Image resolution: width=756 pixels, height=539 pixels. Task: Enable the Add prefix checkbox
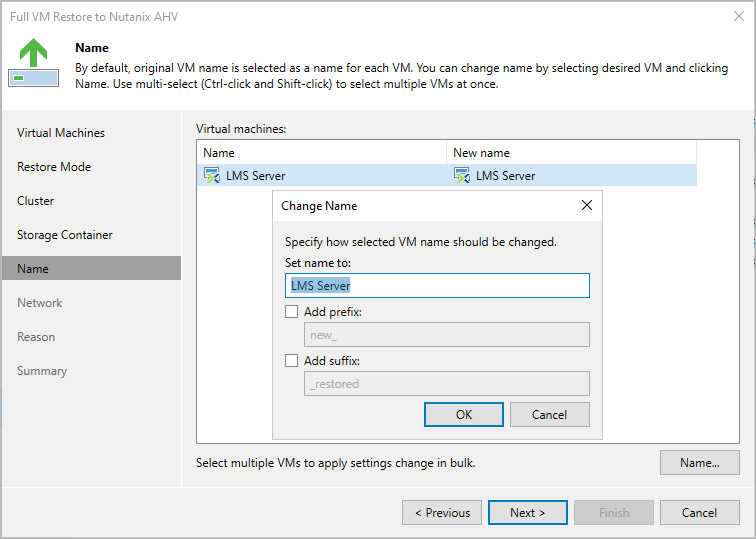pyautogui.click(x=292, y=312)
